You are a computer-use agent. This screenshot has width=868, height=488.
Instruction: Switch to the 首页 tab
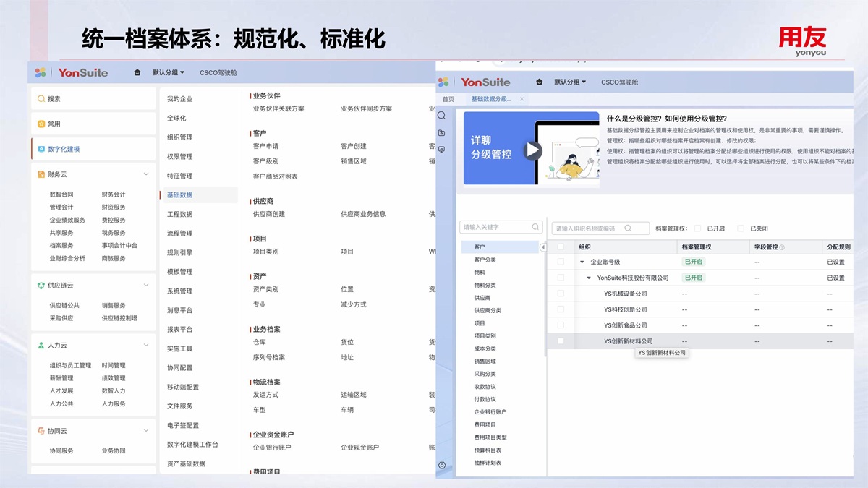[x=448, y=99]
